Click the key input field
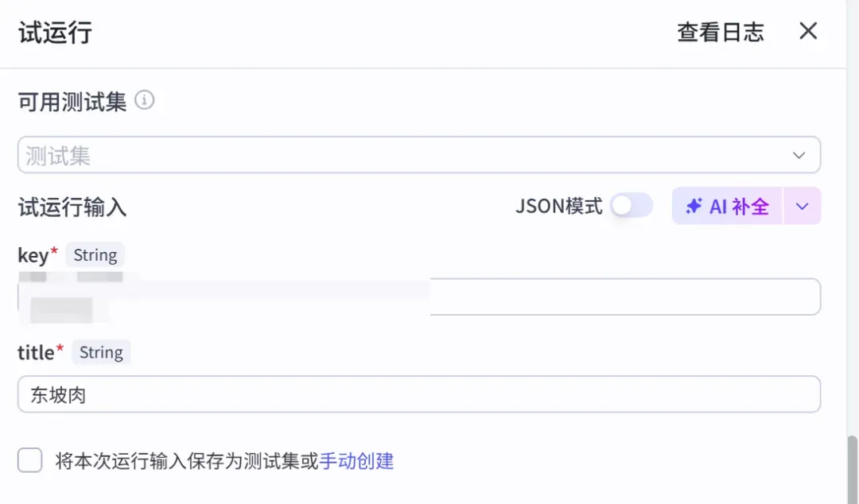The image size is (859, 504). point(419,297)
